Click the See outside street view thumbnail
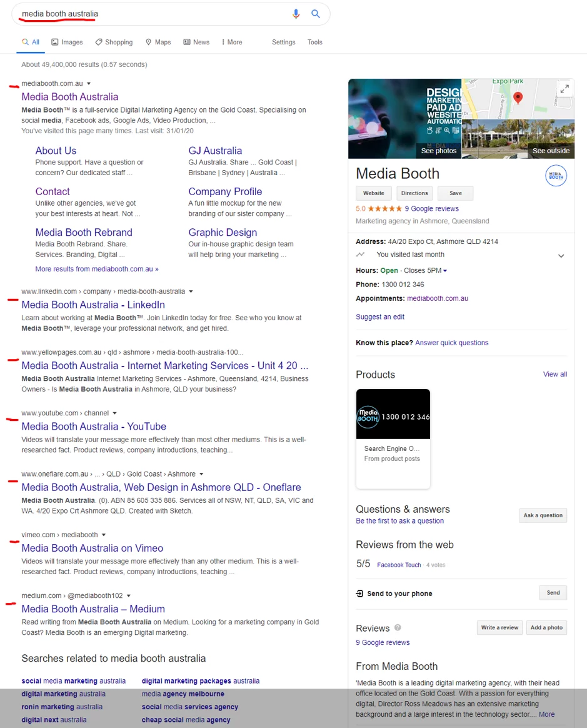The width and height of the screenshot is (587, 728). (x=518, y=139)
